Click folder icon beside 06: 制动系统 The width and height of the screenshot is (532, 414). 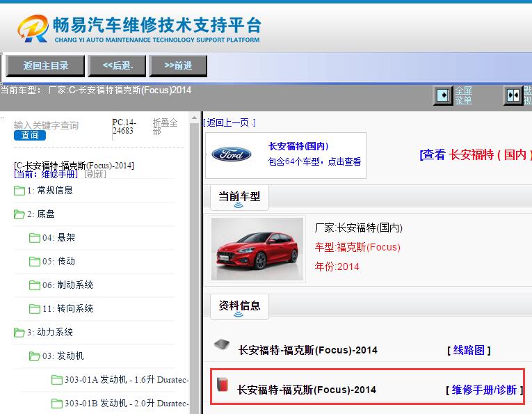point(35,285)
